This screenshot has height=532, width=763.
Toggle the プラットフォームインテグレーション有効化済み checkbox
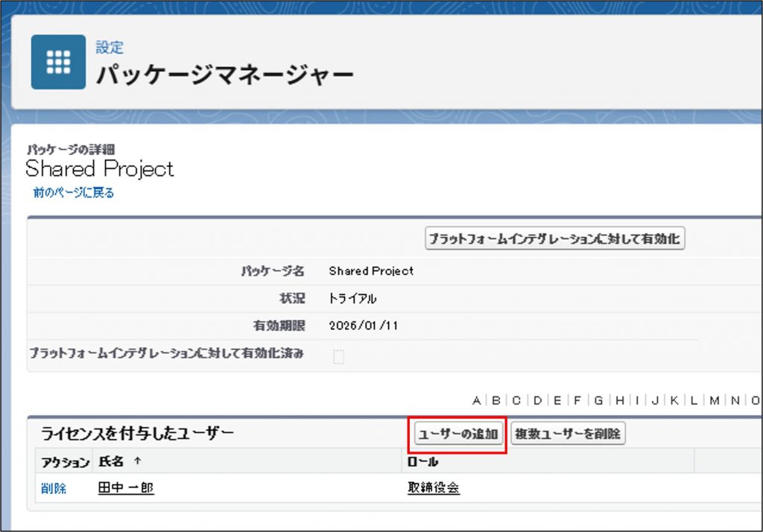pos(338,357)
